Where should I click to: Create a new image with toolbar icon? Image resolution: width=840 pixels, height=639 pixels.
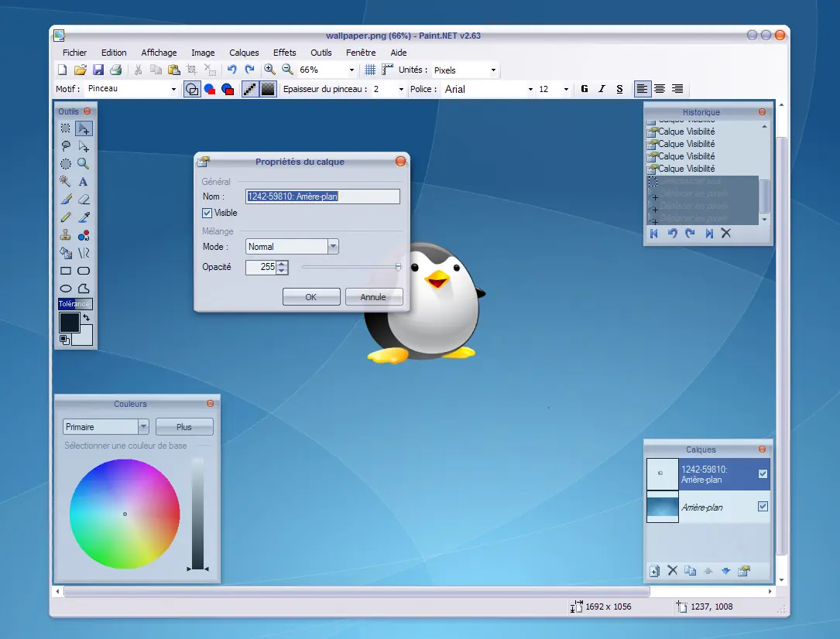[x=62, y=70]
